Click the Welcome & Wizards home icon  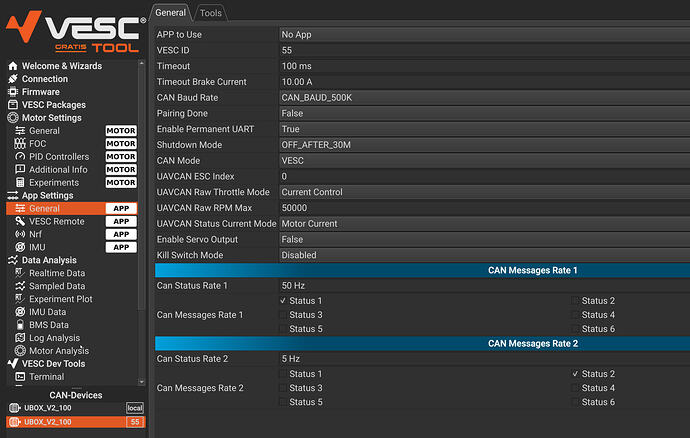coord(13,66)
